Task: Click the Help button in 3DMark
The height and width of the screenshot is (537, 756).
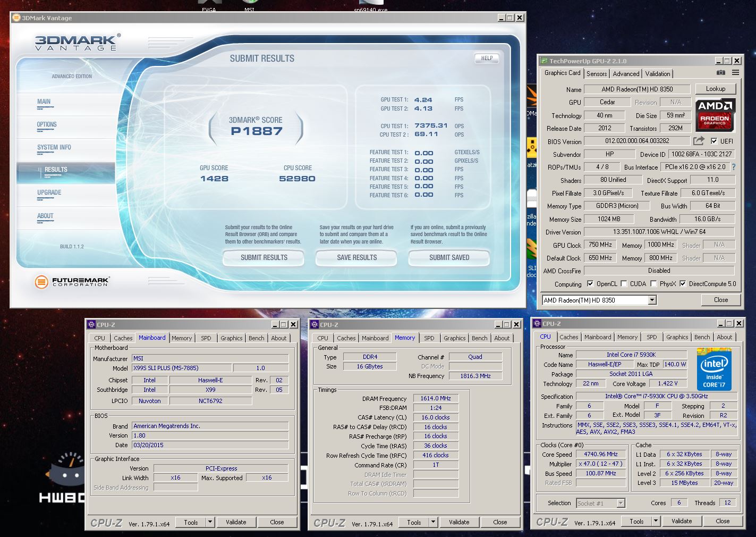Action: (487, 58)
